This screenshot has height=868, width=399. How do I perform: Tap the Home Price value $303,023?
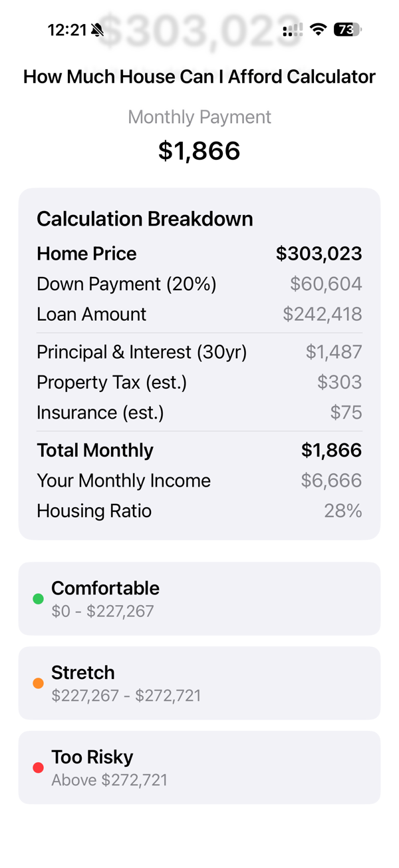click(319, 254)
